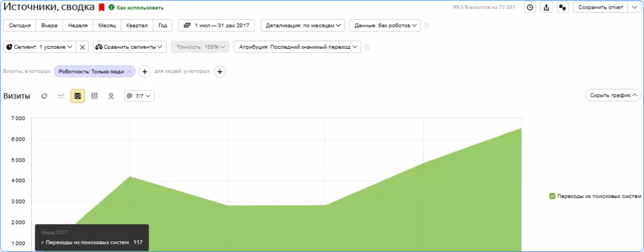Open report history clock icon
This screenshot has height=252, width=644.
pyautogui.click(x=530, y=7)
